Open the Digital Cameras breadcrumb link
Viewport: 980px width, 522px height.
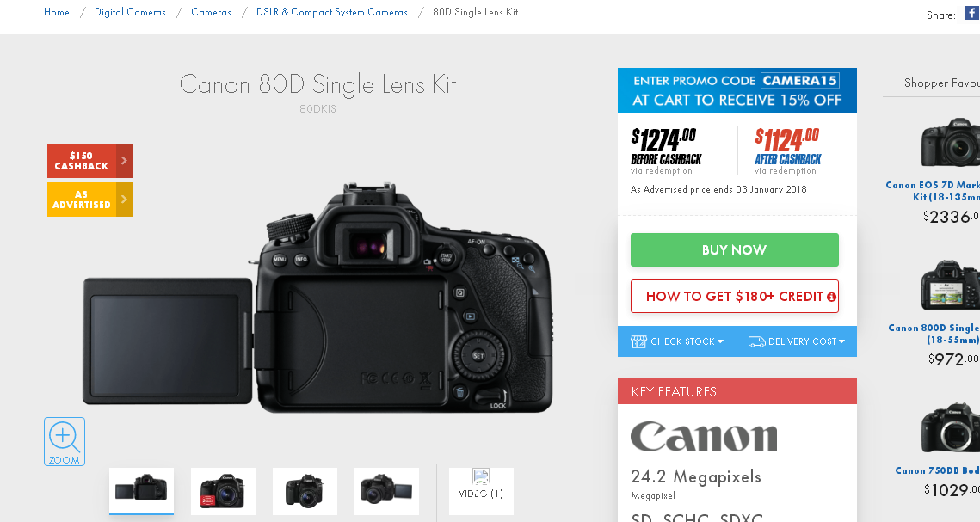[130, 12]
